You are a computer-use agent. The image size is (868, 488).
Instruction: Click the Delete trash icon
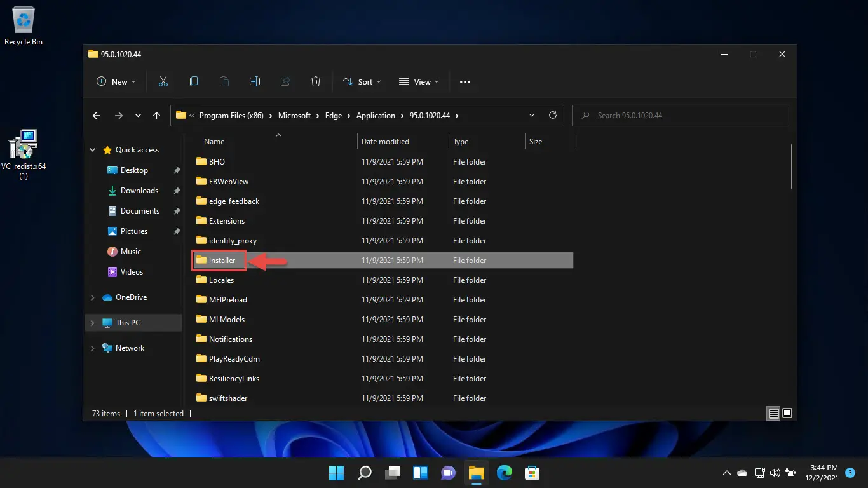316,81
